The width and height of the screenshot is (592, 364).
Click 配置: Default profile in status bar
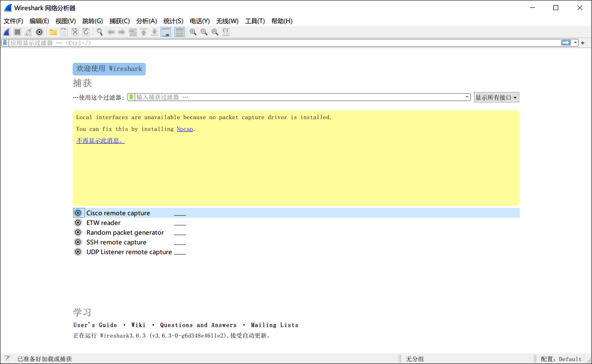[561, 359]
